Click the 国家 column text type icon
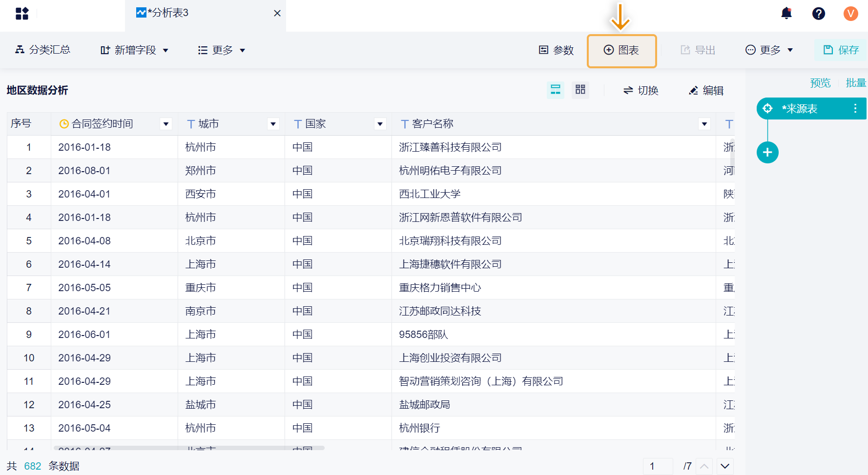This screenshot has width=868, height=475. point(298,124)
